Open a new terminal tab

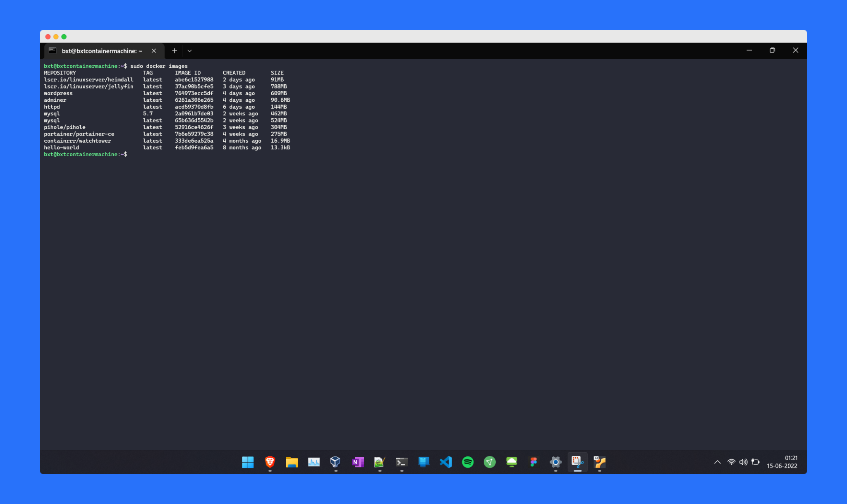(x=175, y=51)
